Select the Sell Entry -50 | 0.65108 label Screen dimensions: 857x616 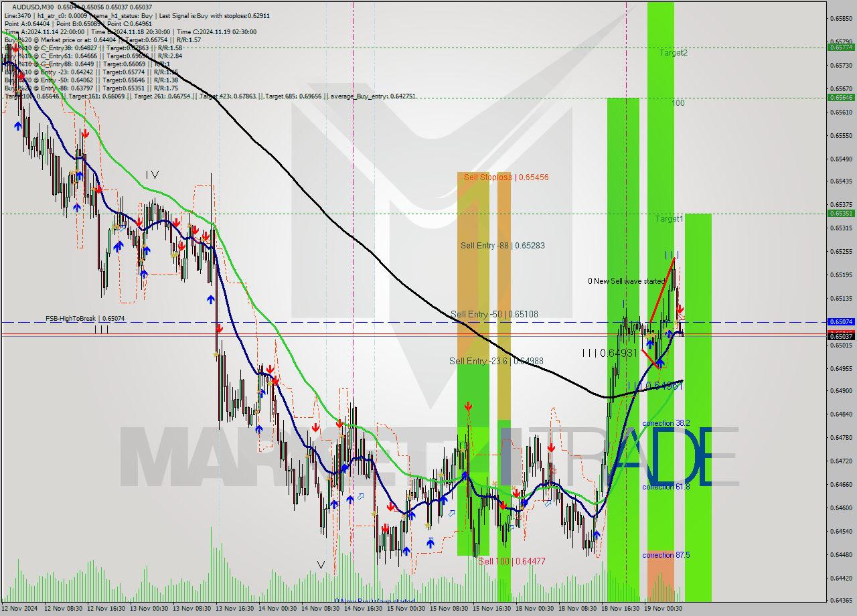[494, 314]
